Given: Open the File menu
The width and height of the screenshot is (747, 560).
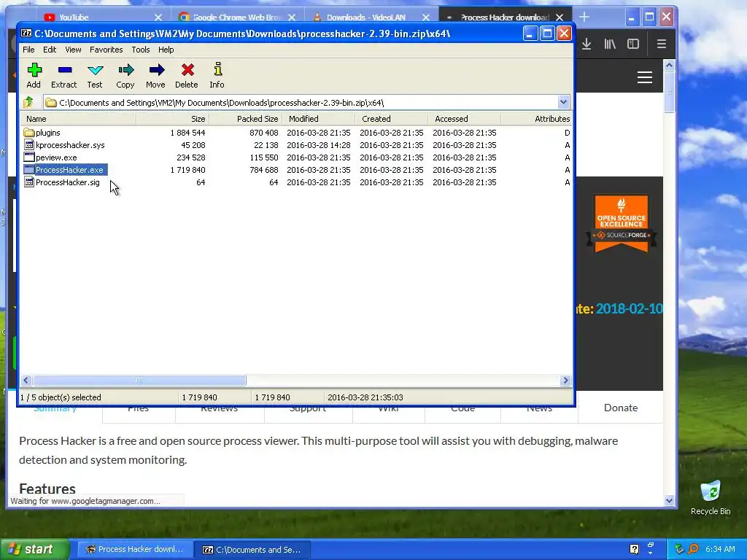Looking at the screenshot, I should click(x=28, y=50).
